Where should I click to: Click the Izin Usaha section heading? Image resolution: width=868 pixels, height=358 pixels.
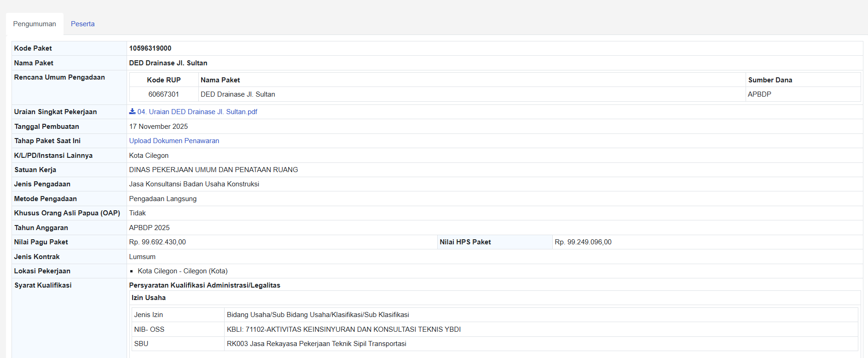[148, 298]
